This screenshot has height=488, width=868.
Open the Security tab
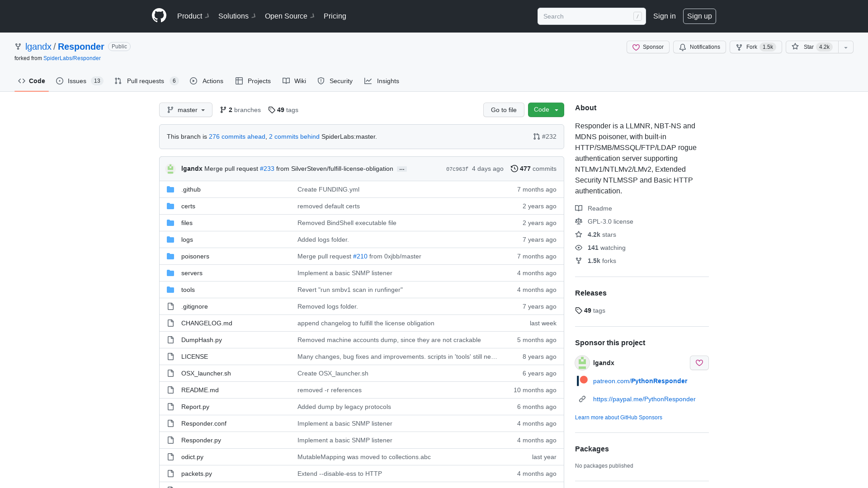pyautogui.click(x=335, y=81)
